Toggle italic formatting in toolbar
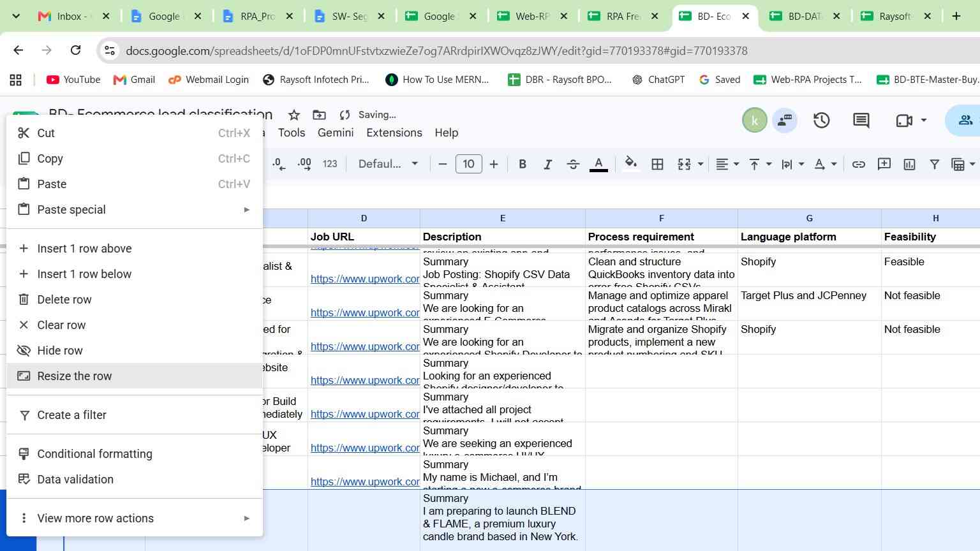The image size is (980, 551). [x=547, y=164]
